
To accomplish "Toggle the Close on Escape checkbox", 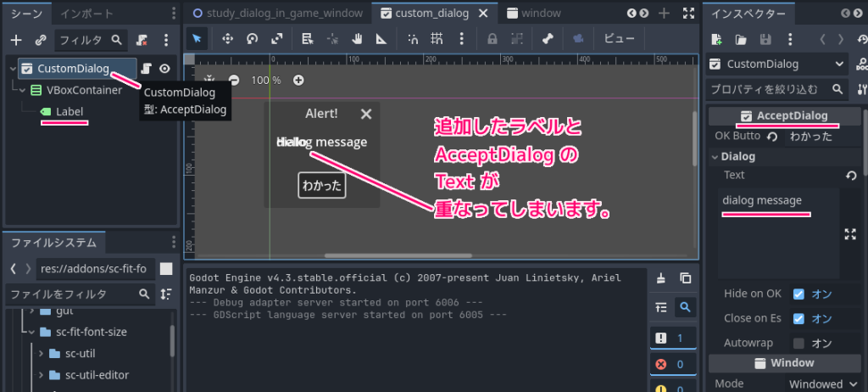I will click(798, 319).
